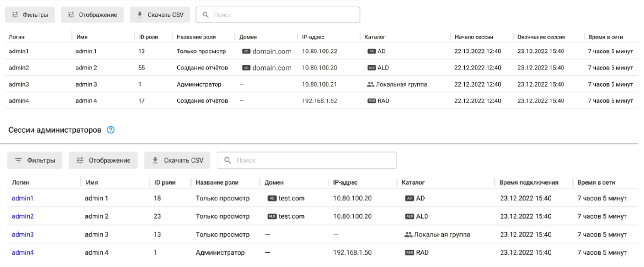Open the admin4 login link

pos(23,252)
